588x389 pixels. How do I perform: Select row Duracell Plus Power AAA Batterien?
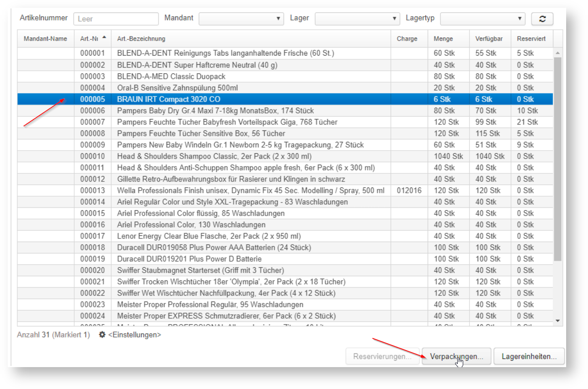coord(285,247)
